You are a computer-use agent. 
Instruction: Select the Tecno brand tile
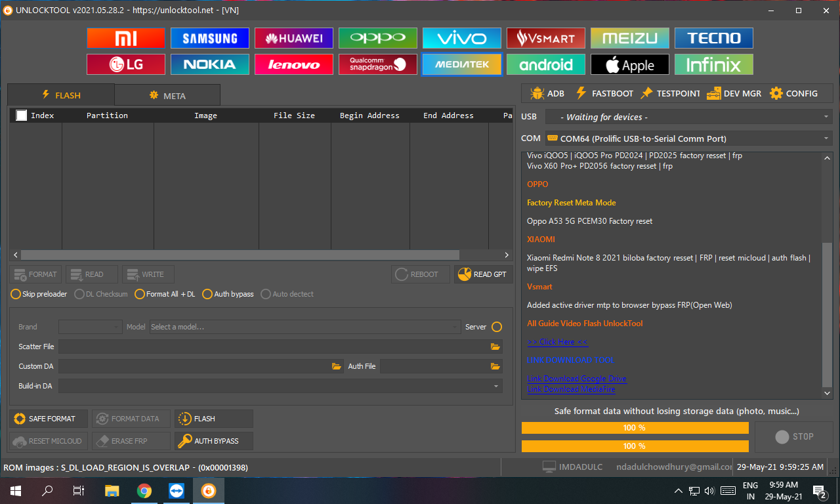(714, 38)
